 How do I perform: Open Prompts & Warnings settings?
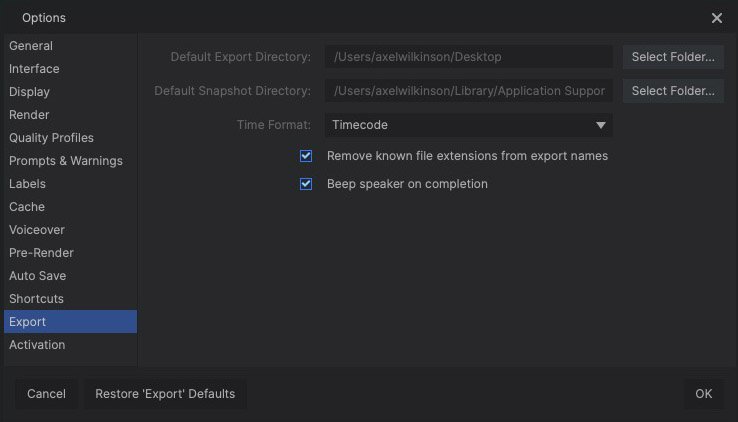click(x=65, y=161)
